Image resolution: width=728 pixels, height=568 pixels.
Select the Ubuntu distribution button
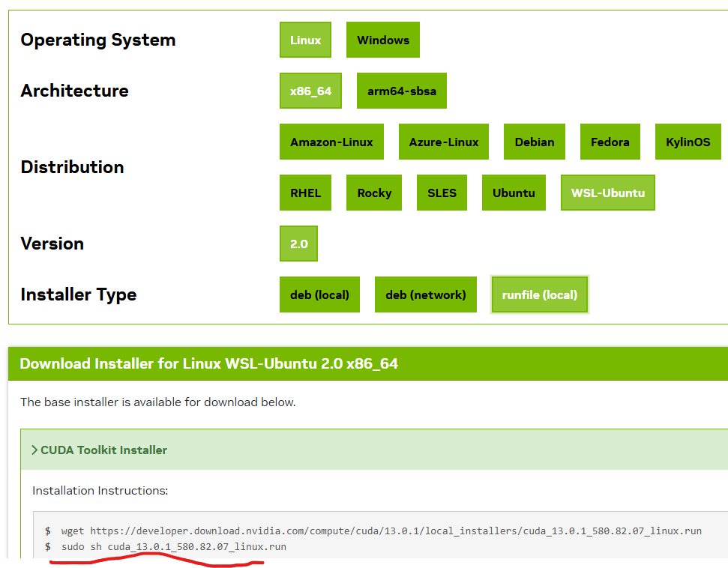click(x=514, y=193)
